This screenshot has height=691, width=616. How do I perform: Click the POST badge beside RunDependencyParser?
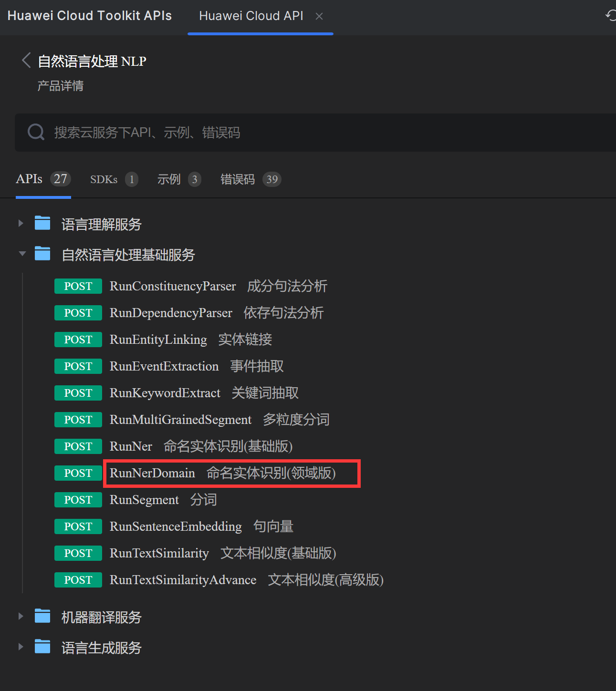(x=78, y=313)
